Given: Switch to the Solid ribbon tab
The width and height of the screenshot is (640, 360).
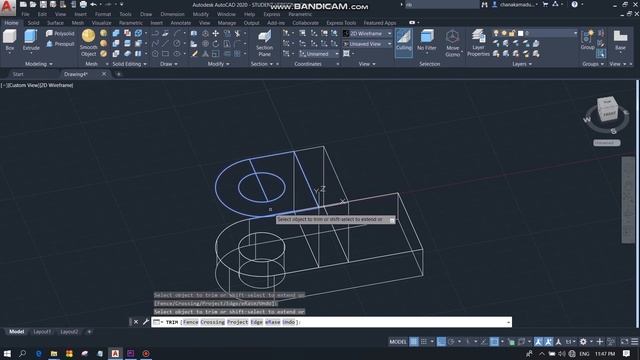Looking at the screenshot, I should point(33,23).
